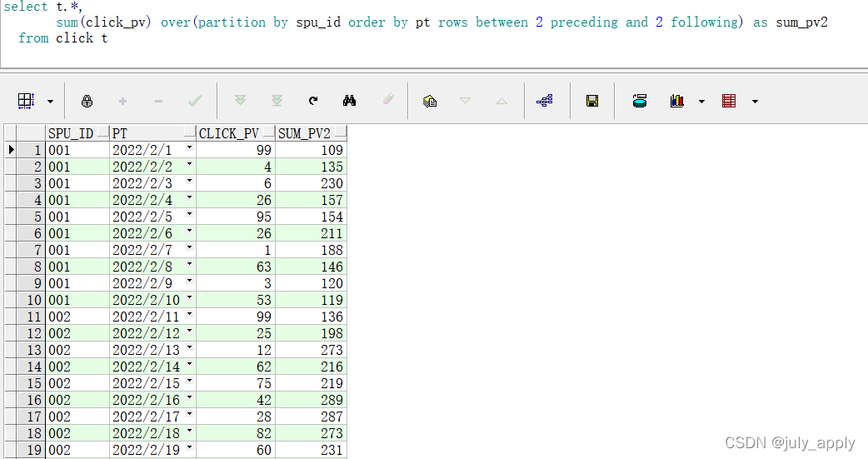Image resolution: width=868 pixels, height=459 pixels.
Task: Click SUM_PV2 value 230 in row 3
Action: click(x=311, y=183)
